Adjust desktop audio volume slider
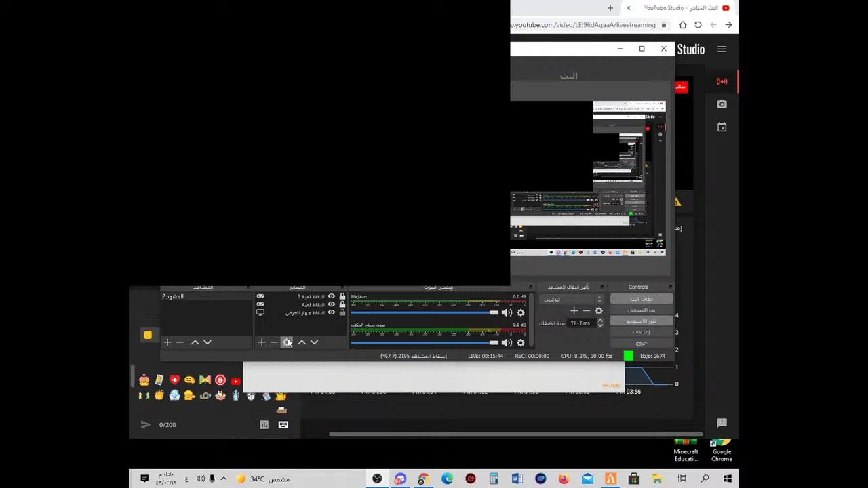The width and height of the screenshot is (868, 488). [x=425, y=342]
